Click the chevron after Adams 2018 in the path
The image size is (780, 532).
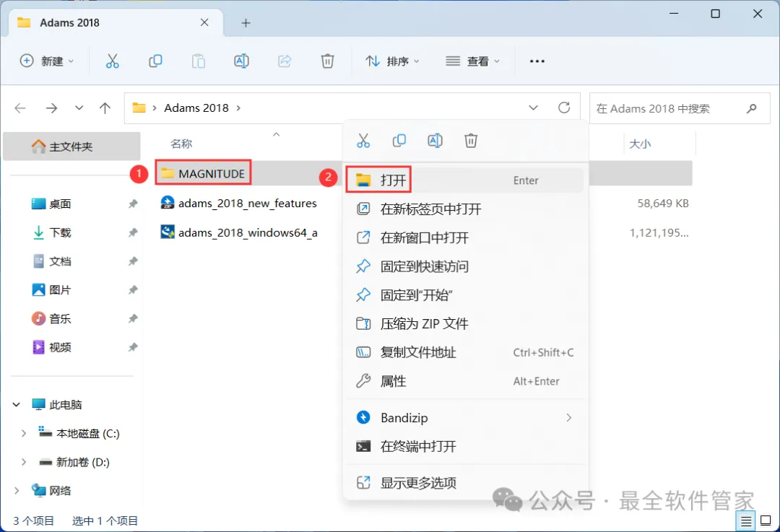coord(238,108)
